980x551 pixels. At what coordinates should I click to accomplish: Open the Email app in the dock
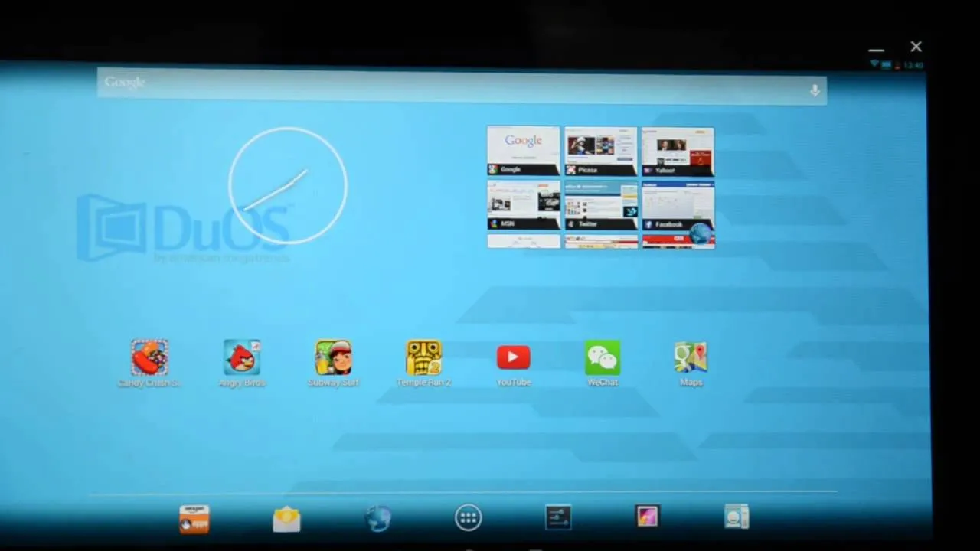tap(286, 520)
